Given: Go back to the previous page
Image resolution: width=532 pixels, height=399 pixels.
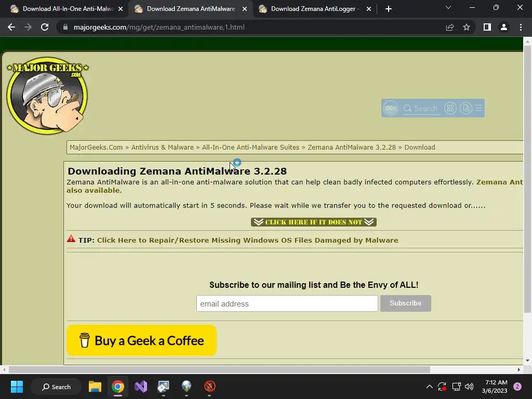Looking at the screenshot, I should click(11, 27).
